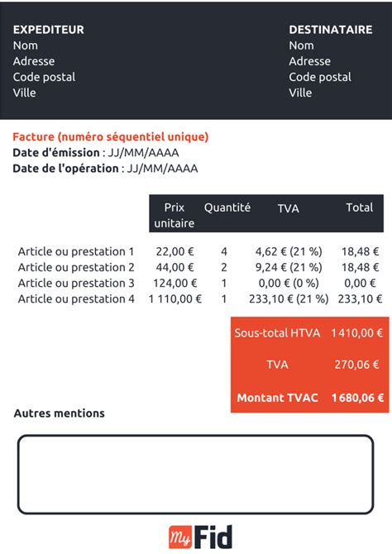392x554 pixels.
Task: Click the DESTINATAIRE heading
Action: click(x=331, y=30)
